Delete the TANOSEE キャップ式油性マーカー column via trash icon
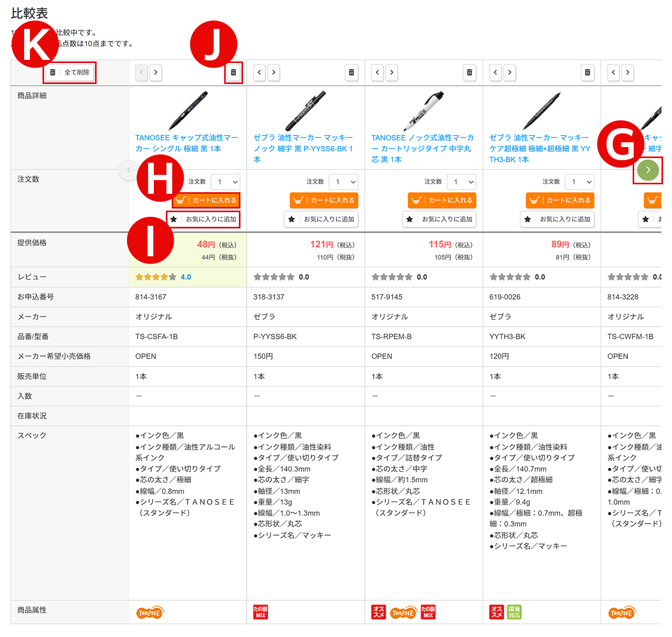Screen dimensions: 672x637 [x=233, y=73]
